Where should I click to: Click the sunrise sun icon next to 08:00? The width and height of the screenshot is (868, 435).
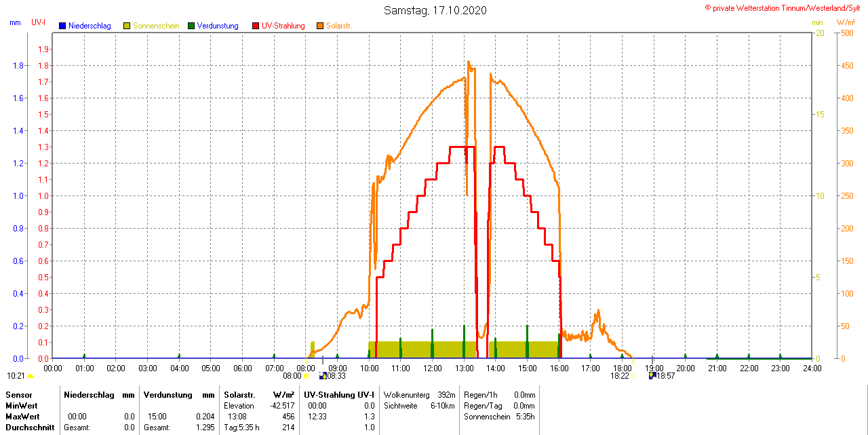(306, 376)
